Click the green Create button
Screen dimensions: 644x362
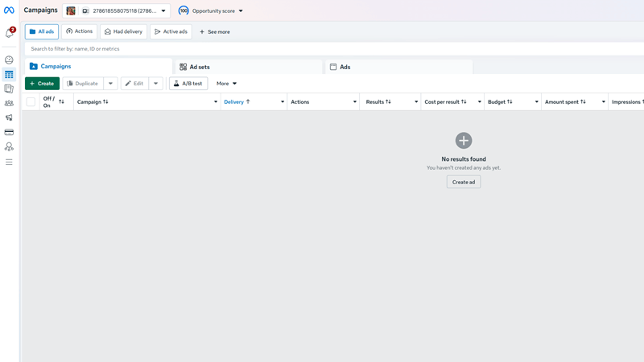[42, 84]
